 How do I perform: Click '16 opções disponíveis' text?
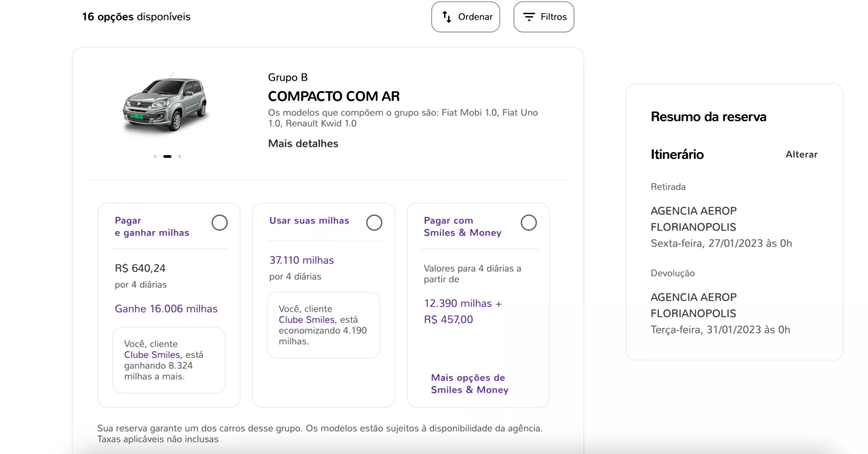coord(136,17)
